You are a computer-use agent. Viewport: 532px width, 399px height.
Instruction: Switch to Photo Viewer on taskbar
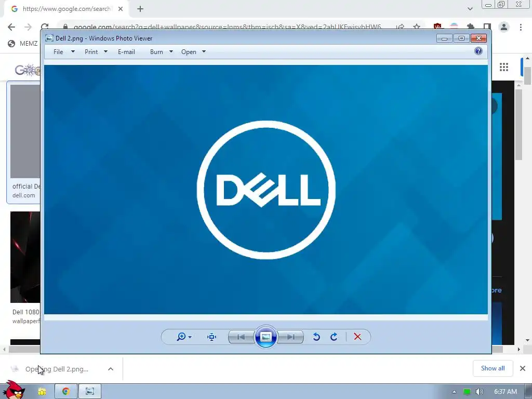click(x=90, y=392)
